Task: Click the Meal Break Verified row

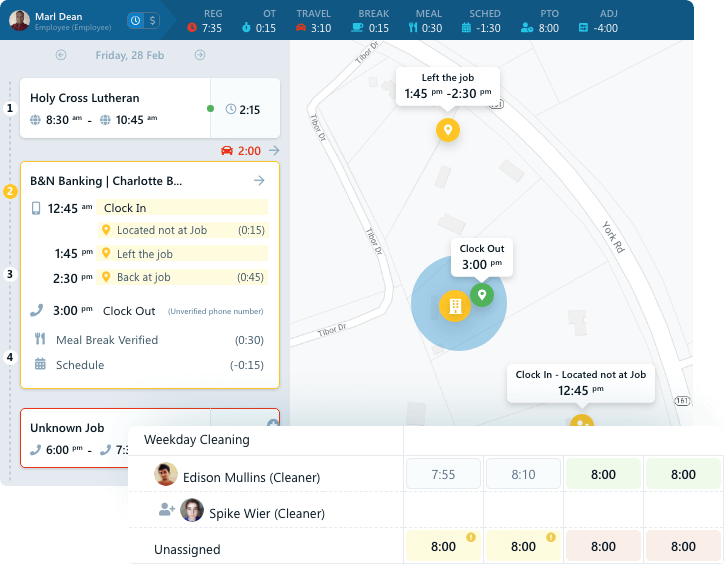Action: 107,340
